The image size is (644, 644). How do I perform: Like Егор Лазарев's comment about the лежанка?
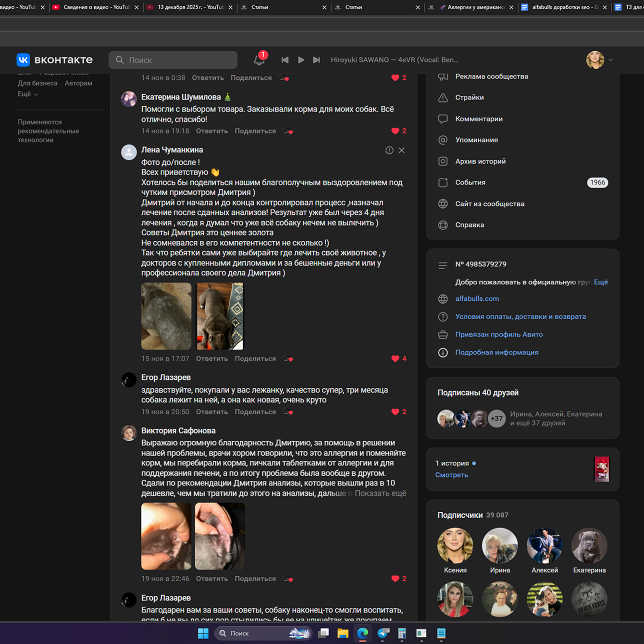pos(396,412)
